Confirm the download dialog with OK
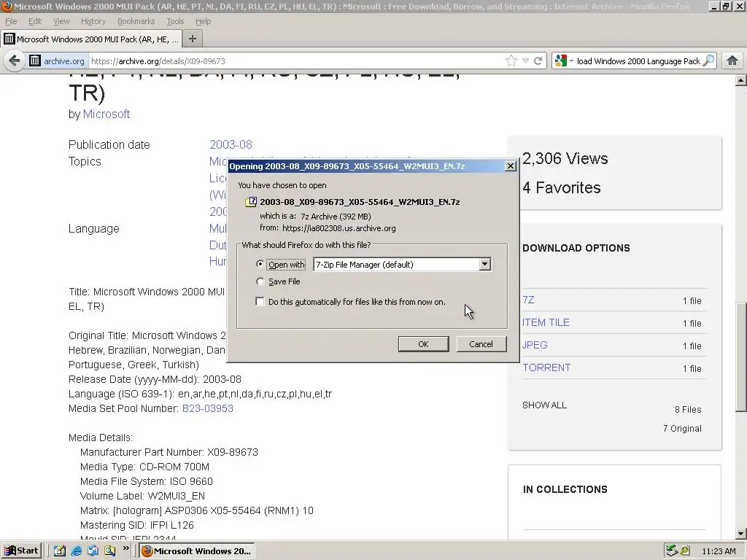The width and height of the screenshot is (747, 560). pyautogui.click(x=424, y=344)
